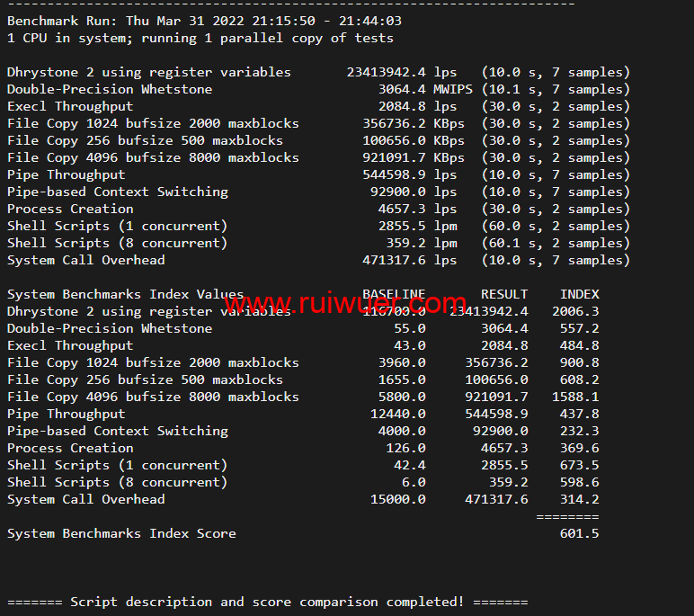Click the Pipe Throughput baseline 12440.0

[397, 414]
